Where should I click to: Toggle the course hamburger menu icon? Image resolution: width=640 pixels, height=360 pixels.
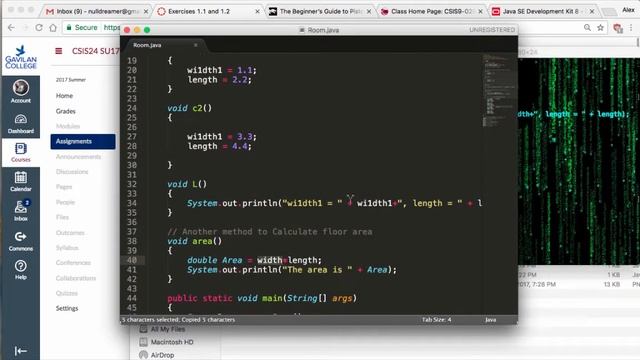coord(59,51)
